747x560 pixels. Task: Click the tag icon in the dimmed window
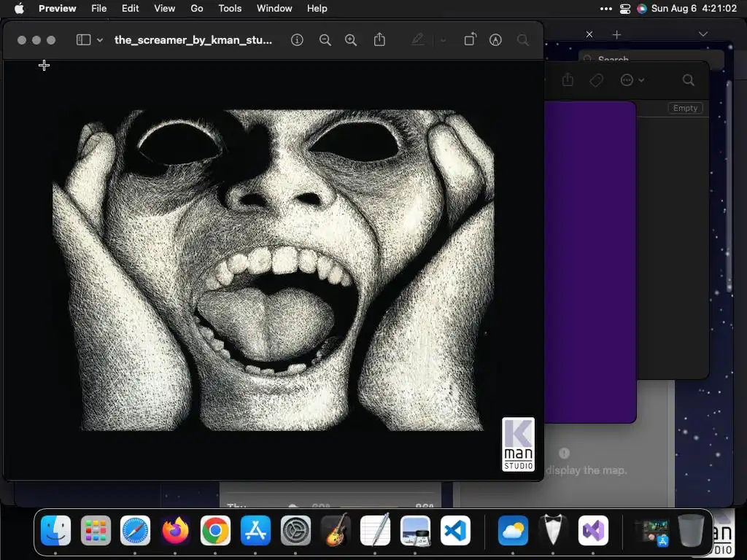(x=596, y=80)
